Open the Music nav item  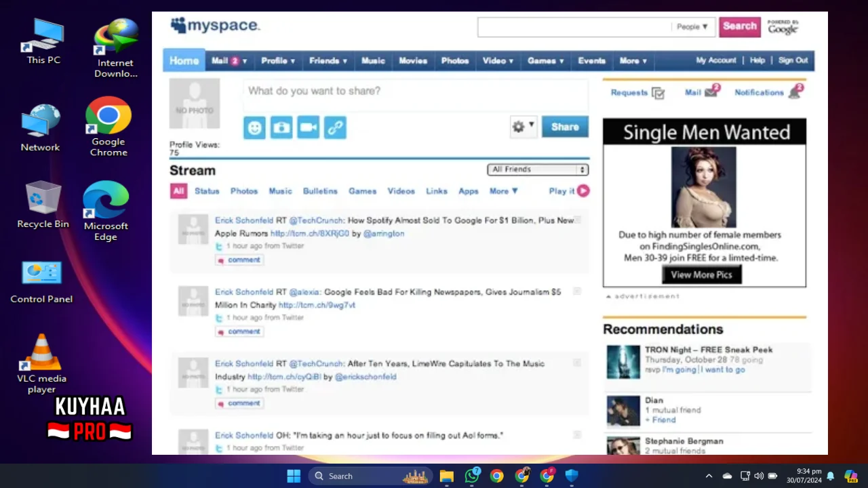(373, 60)
